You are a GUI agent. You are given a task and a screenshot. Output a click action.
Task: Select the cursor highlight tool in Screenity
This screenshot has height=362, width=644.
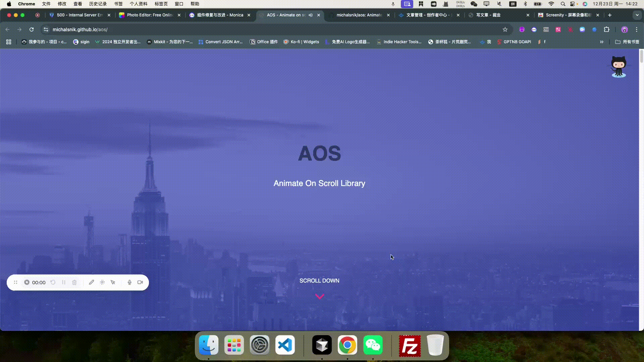pos(113,282)
